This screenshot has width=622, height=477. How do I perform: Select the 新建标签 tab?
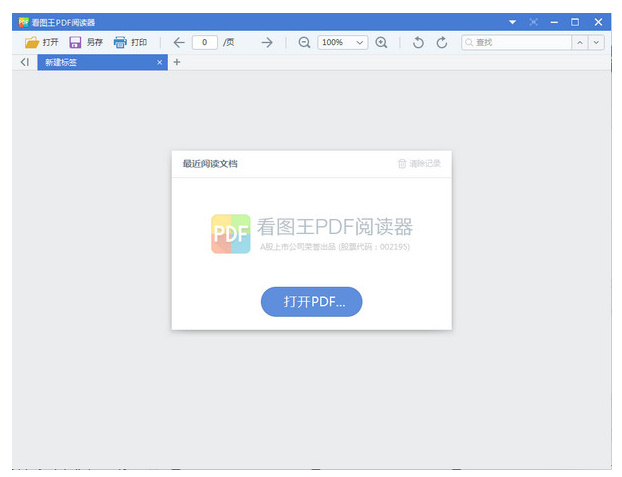(x=102, y=62)
